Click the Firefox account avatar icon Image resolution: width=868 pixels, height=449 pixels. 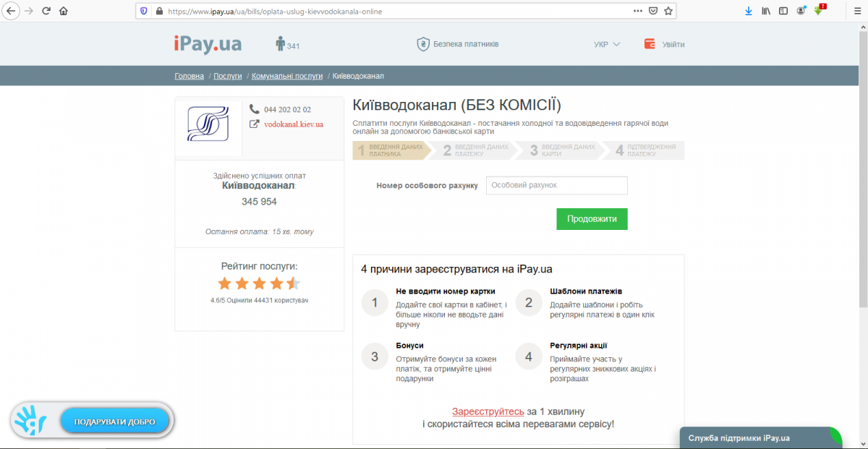pos(801,11)
